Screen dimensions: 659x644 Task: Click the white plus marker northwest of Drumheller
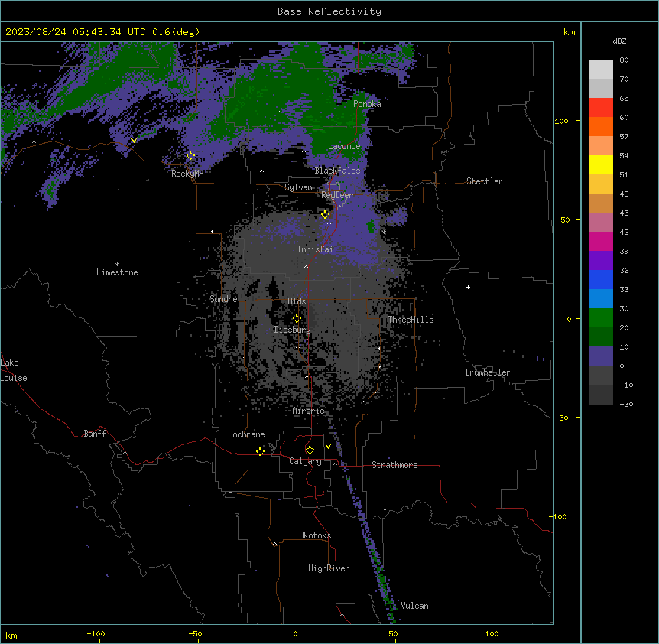468,287
